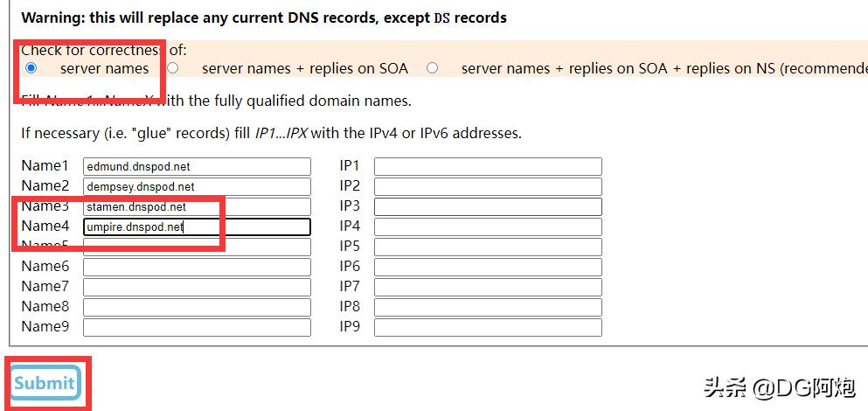Click the Name2 field with dempsey.dnspod.net
The image size is (868, 411).
[197, 186]
